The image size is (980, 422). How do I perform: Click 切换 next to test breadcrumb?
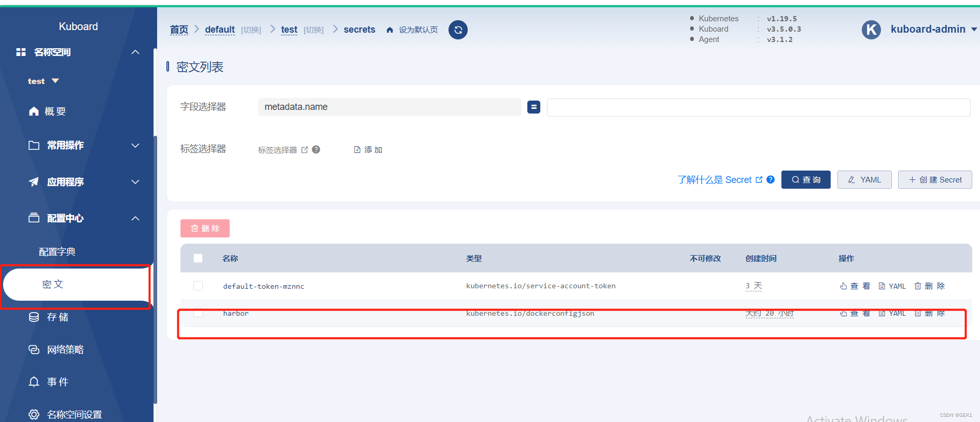pos(314,30)
